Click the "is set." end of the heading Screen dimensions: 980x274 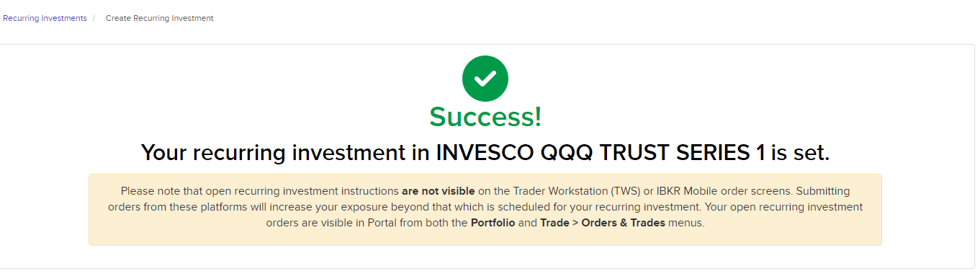[800, 153]
